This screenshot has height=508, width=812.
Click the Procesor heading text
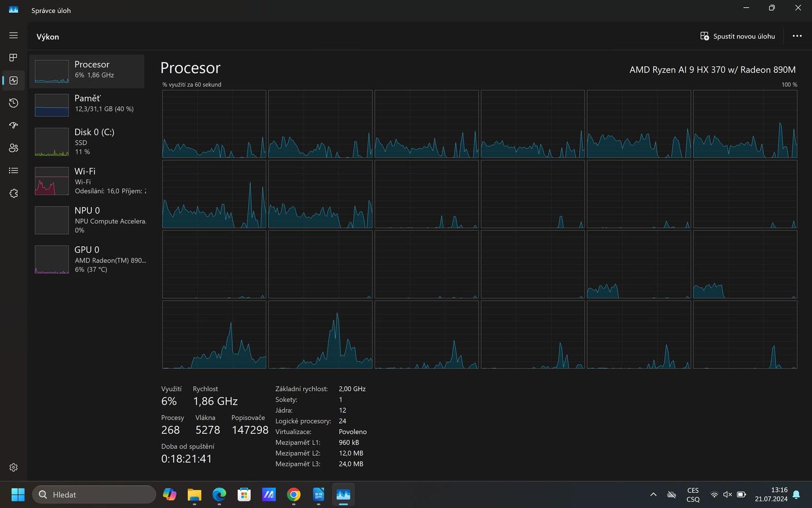pyautogui.click(x=190, y=68)
